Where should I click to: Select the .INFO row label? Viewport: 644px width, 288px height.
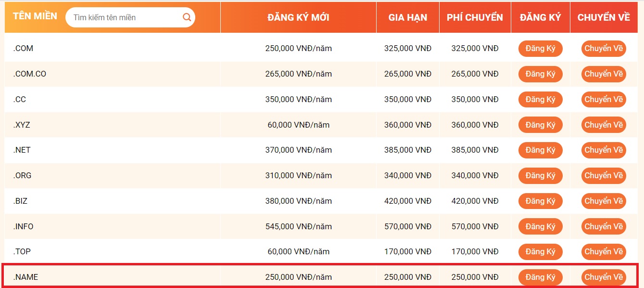[x=23, y=227]
